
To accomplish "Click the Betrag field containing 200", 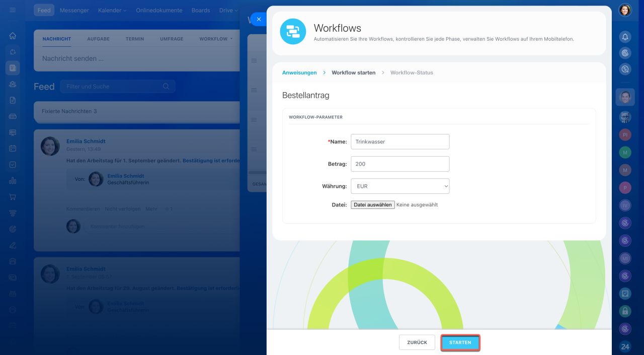I will click(x=400, y=164).
